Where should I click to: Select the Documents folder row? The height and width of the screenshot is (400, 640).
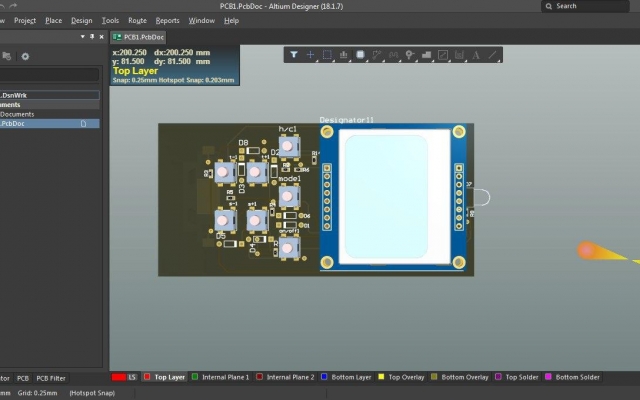[49, 114]
